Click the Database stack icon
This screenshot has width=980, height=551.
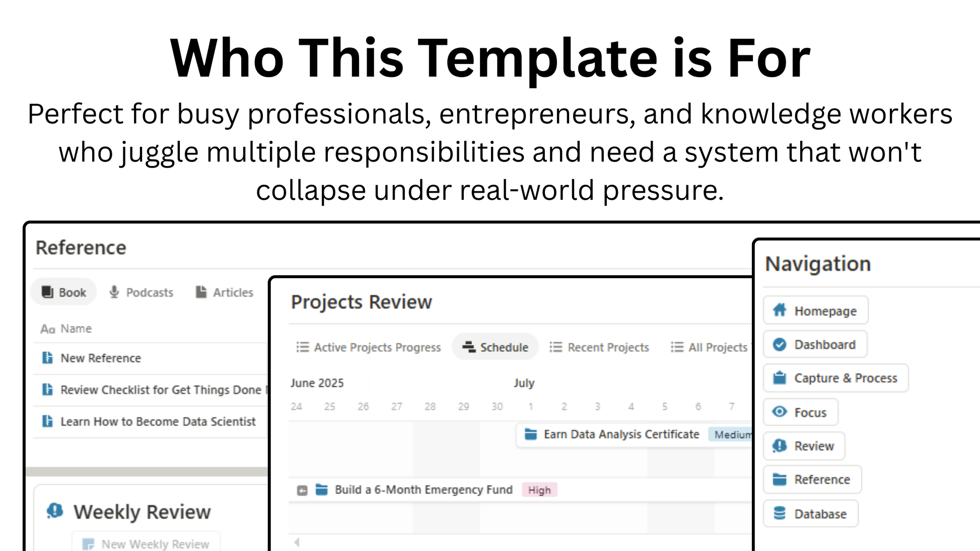780,513
